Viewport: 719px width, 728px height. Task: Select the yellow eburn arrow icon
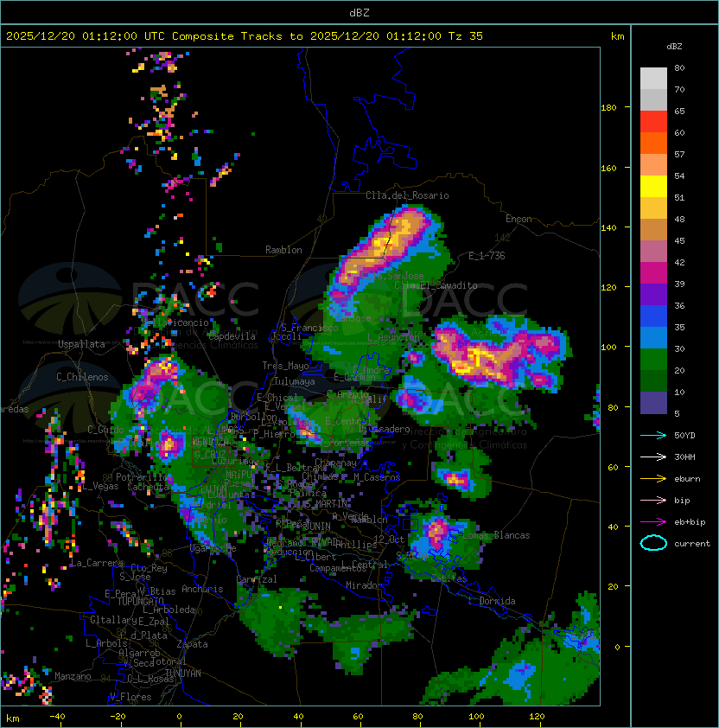coord(653,478)
